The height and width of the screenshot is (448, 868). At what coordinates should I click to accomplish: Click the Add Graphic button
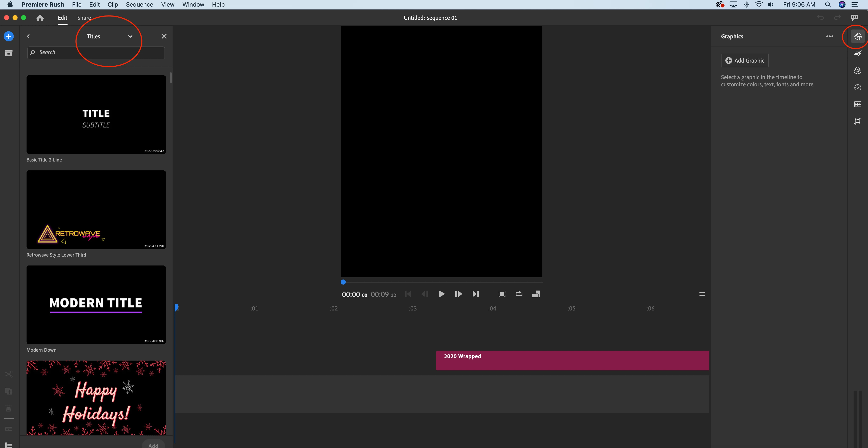[x=745, y=61]
